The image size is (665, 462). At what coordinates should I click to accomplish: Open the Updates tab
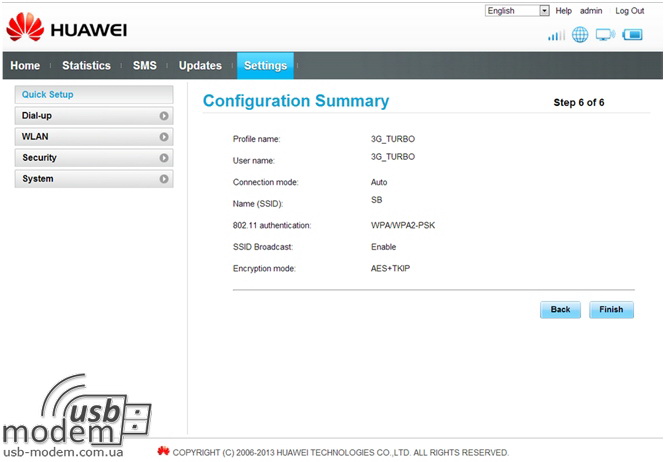point(200,66)
